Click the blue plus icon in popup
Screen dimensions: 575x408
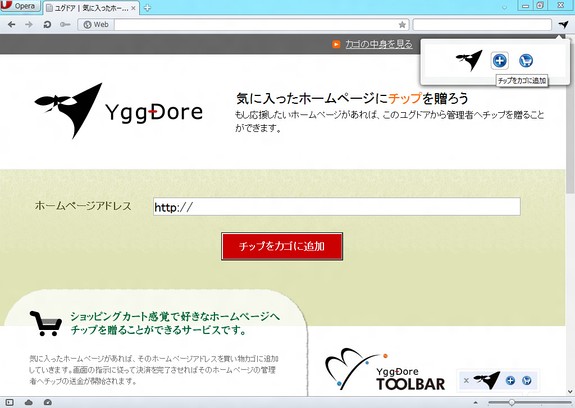[499, 60]
